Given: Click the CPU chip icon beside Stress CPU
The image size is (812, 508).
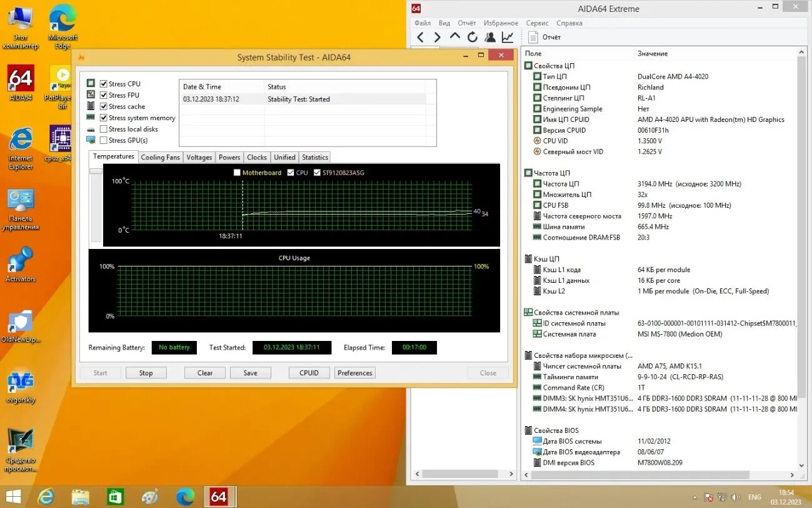Looking at the screenshot, I should tap(92, 83).
